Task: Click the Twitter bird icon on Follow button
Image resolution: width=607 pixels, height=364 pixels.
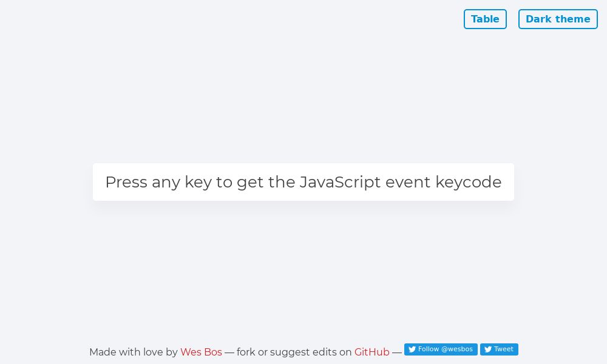Action: 412,349
